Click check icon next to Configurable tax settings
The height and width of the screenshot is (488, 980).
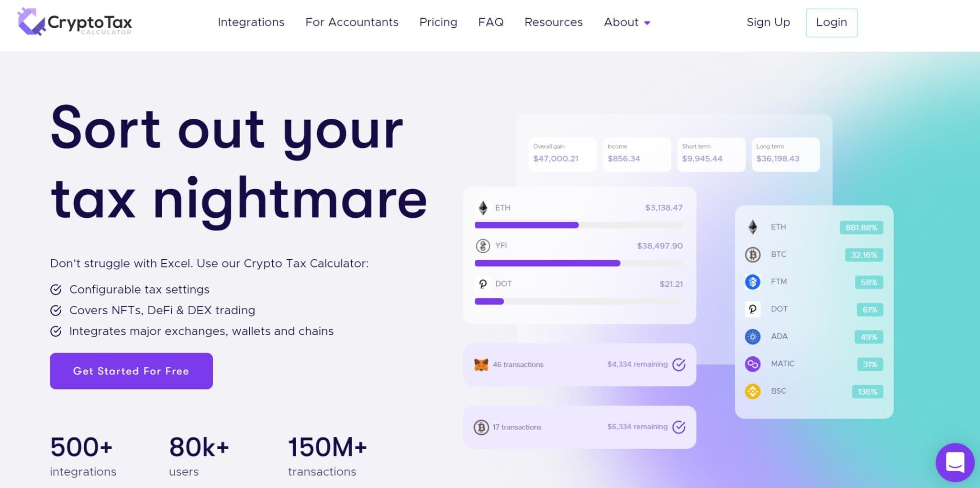pos(56,289)
